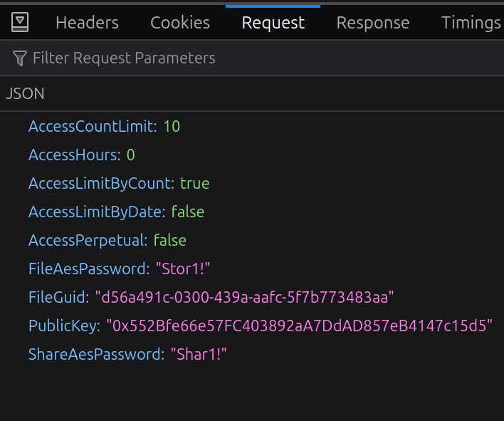Screen dimensions: 504x421
Task: Click the FileAesPassword value "Stor1!"
Action: tap(183, 269)
